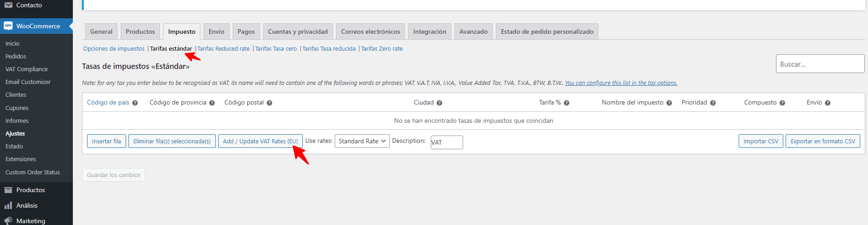Click help icon beside Código de provincia
Viewport: 868px width, 225px height.
pyautogui.click(x=212, y=103)
